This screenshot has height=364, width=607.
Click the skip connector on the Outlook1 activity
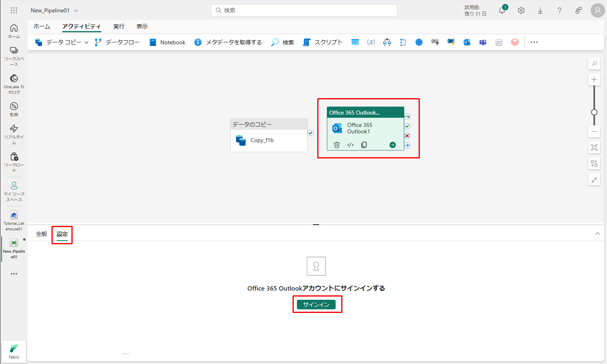[x=407, y=117]
